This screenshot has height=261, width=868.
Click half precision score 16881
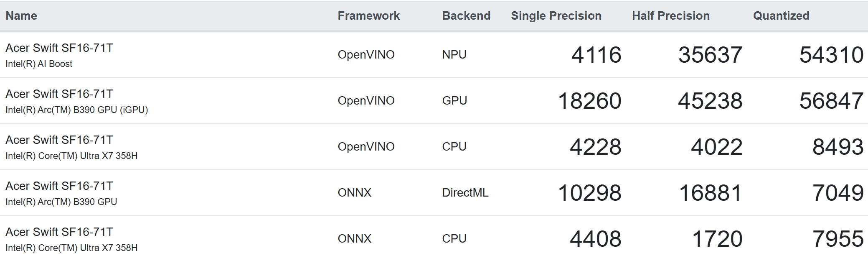pos(710,193)
